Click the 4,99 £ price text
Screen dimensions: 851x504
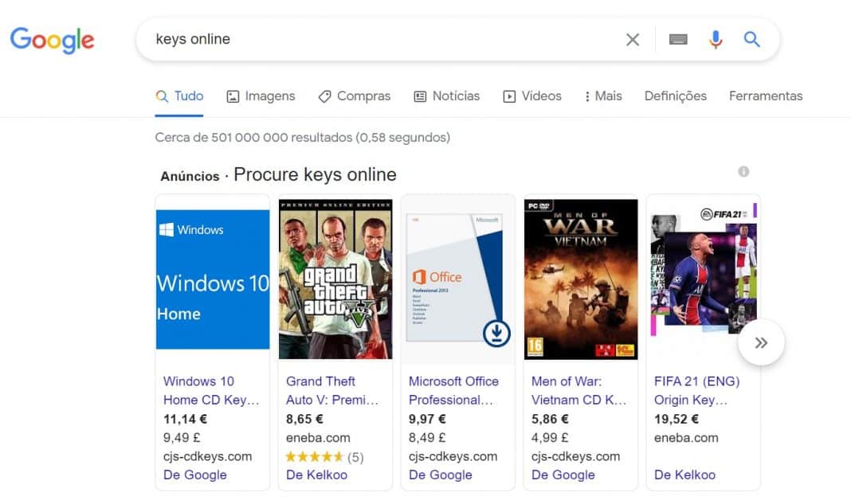[550, 437]
